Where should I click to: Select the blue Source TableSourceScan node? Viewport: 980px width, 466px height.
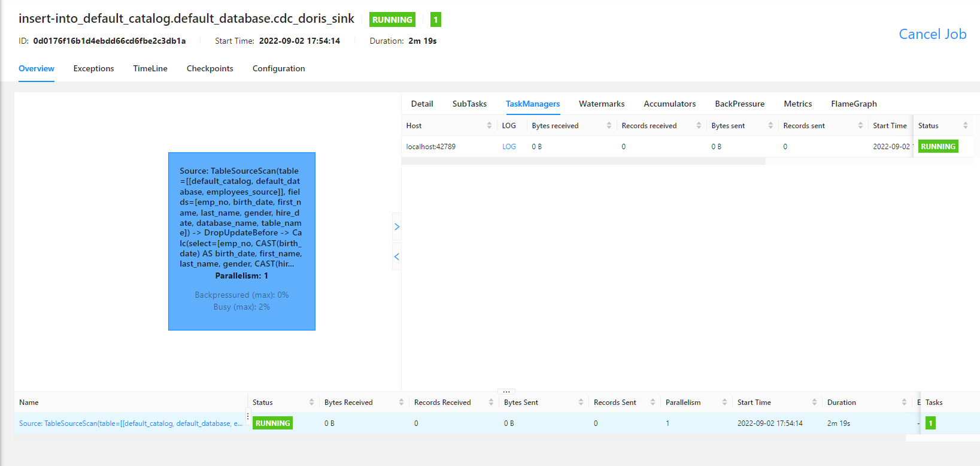(242, 241)
